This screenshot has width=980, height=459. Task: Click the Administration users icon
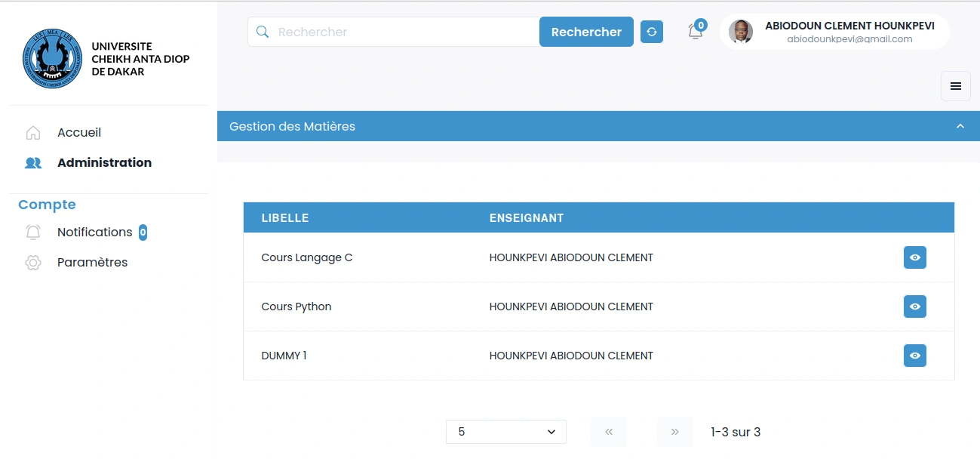pos(33,163)
